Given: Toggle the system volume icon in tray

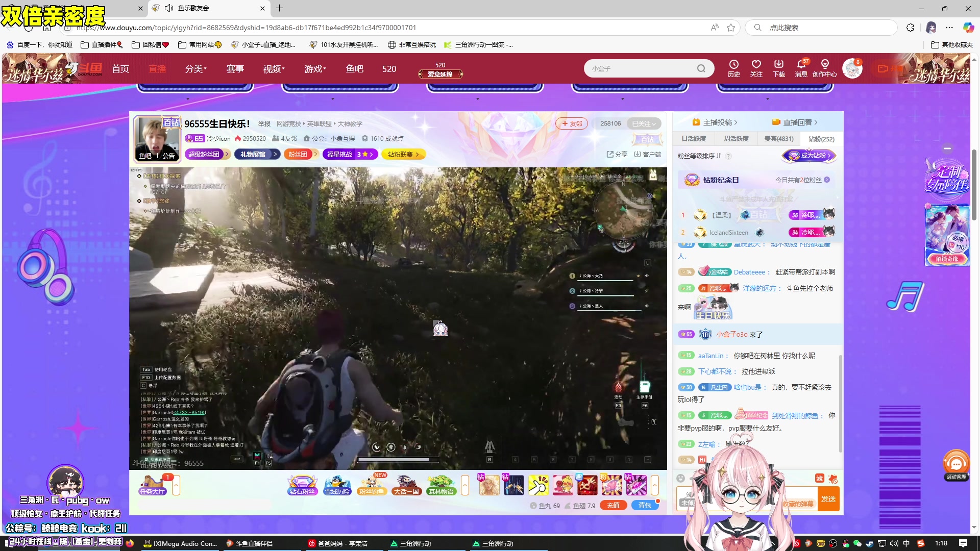Looking at the screenshot, I should (x=894, y=543).
